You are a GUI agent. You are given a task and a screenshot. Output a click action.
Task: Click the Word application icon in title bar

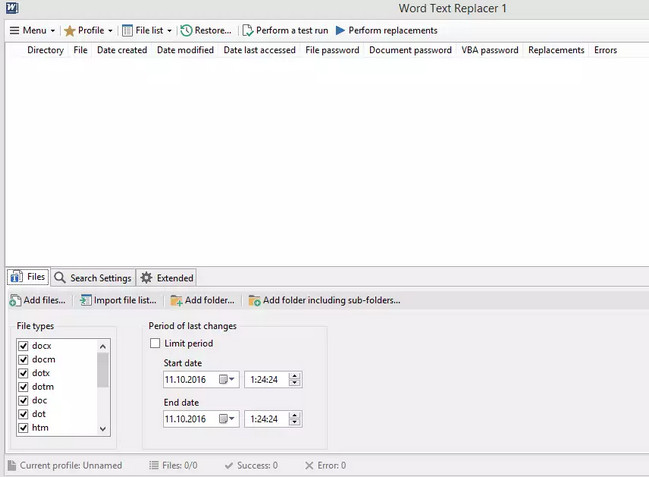(10, 8)
